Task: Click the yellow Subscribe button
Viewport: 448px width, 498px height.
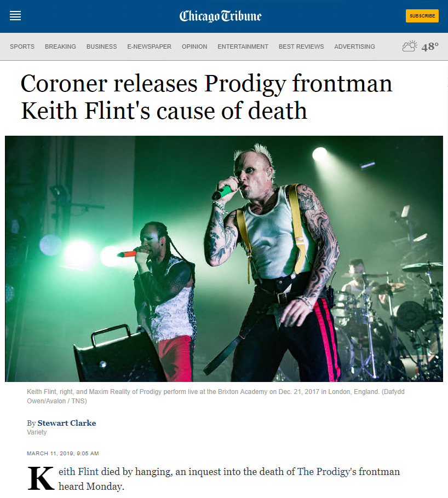Action: (x=422, y=16)
